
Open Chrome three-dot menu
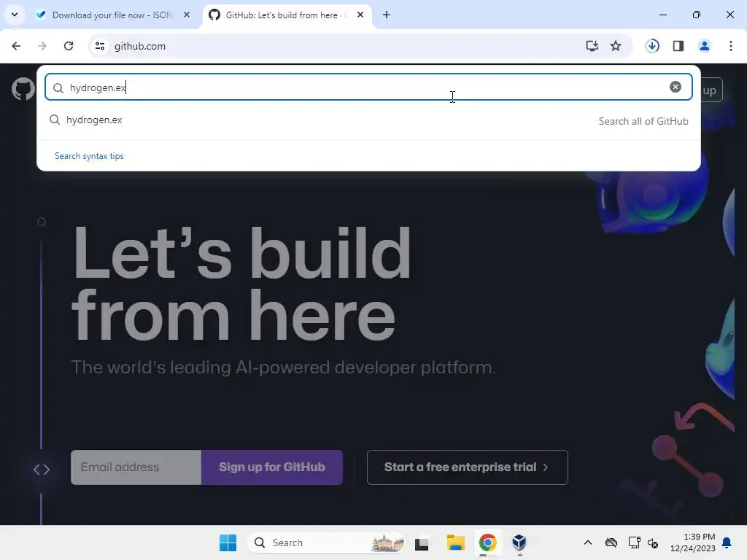731,46
